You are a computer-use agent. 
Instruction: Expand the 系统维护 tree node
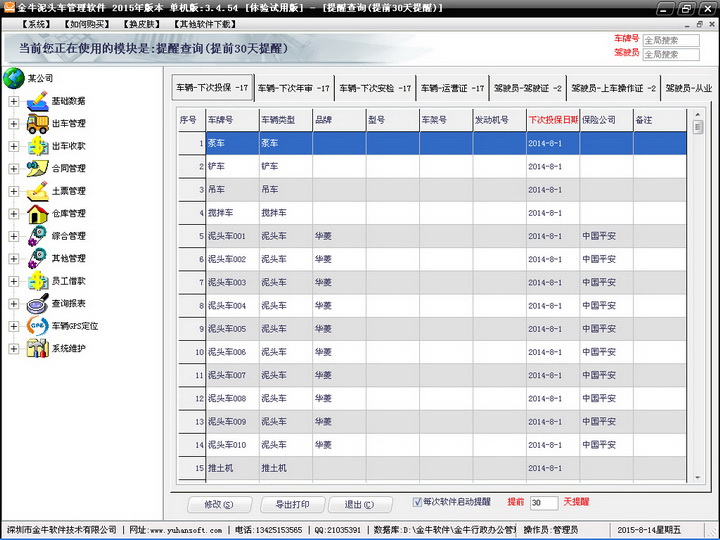[14, 349]
